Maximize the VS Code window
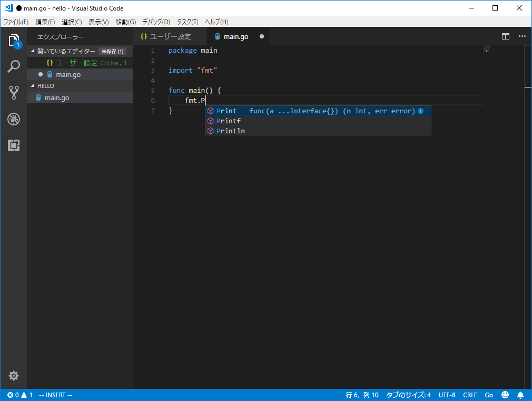Image resolution: width=532 pixels, height=401 pixels. (x=495, y=8)
